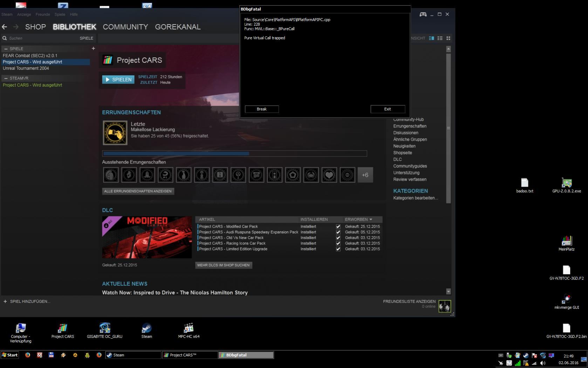This screenshot has width=588, height=368.
Task: Open mkvmerge GUI desktop shortcut
Action: (567, 302)
